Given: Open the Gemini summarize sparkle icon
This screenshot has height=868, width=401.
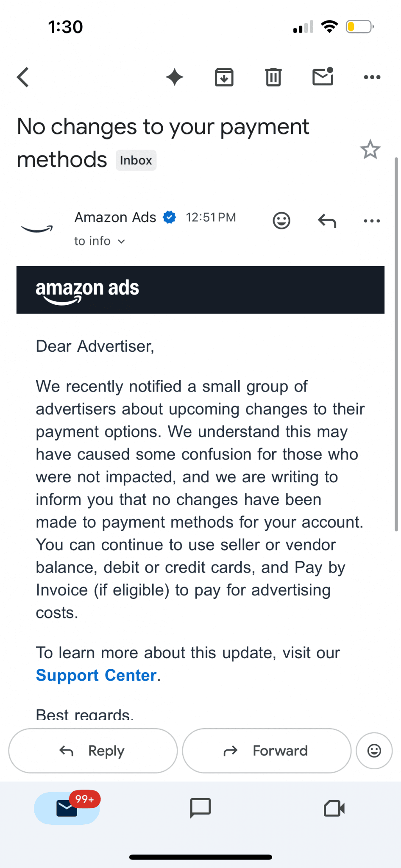Looking at the screenshot, I should click(x=175, y=77).
